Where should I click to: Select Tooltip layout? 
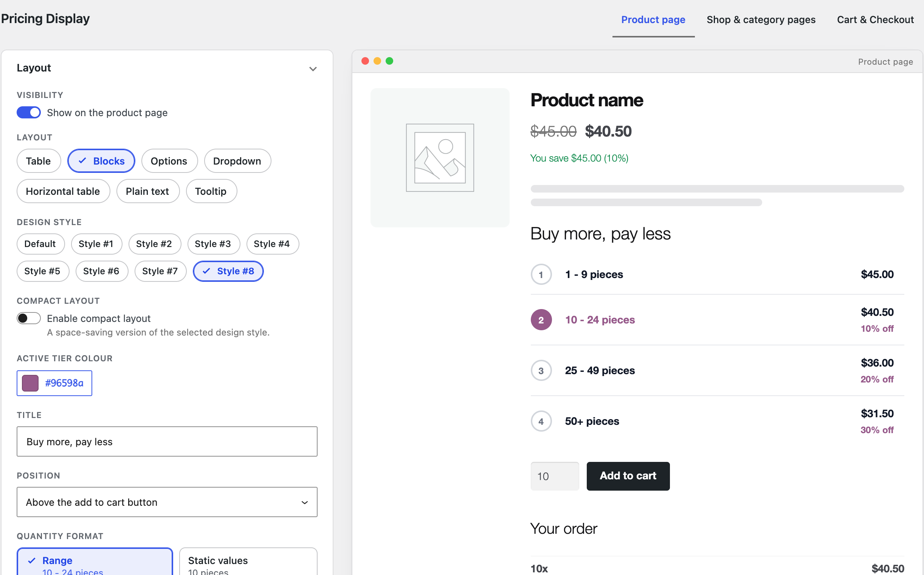tap(211, 191)
